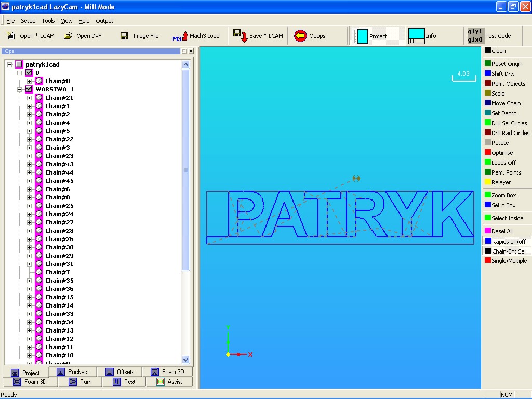Expand Chain#25 in the tree

(x=29, y=206)
